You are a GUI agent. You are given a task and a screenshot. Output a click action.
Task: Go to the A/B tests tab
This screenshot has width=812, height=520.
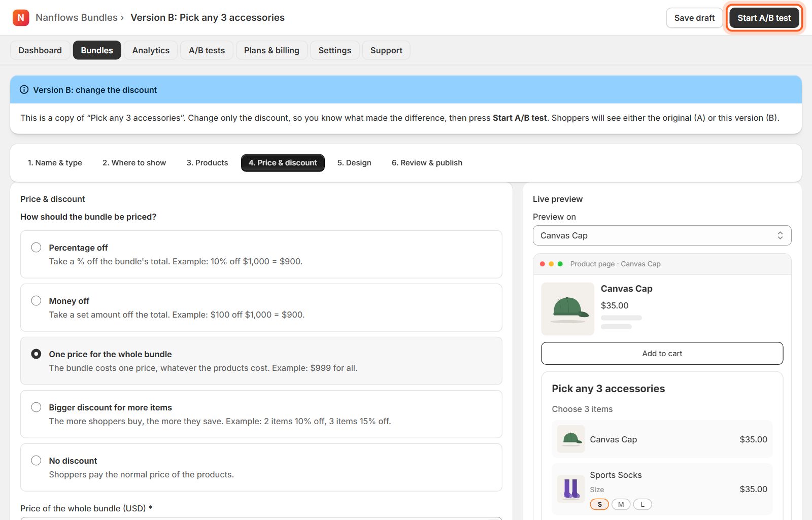click(x=207, y=50)
